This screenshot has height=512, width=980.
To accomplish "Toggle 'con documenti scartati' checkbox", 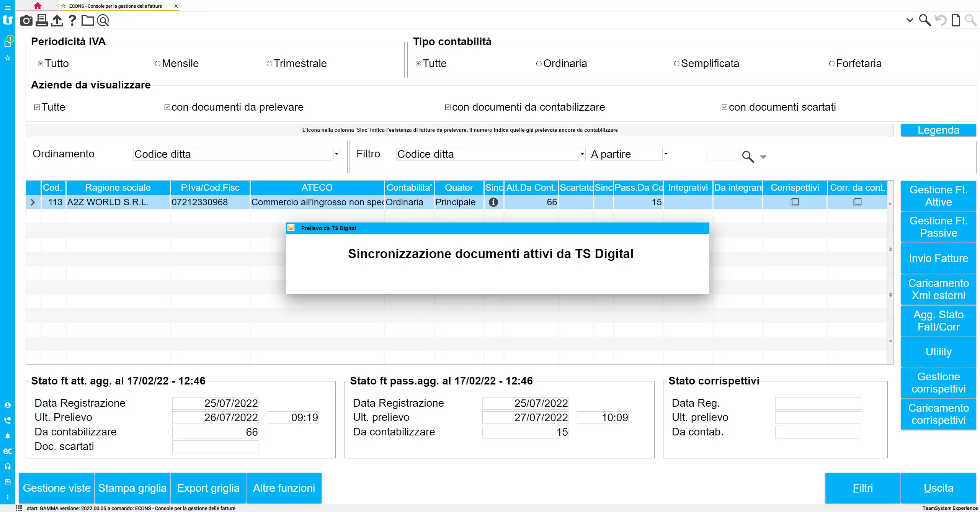I will point(724,107).
